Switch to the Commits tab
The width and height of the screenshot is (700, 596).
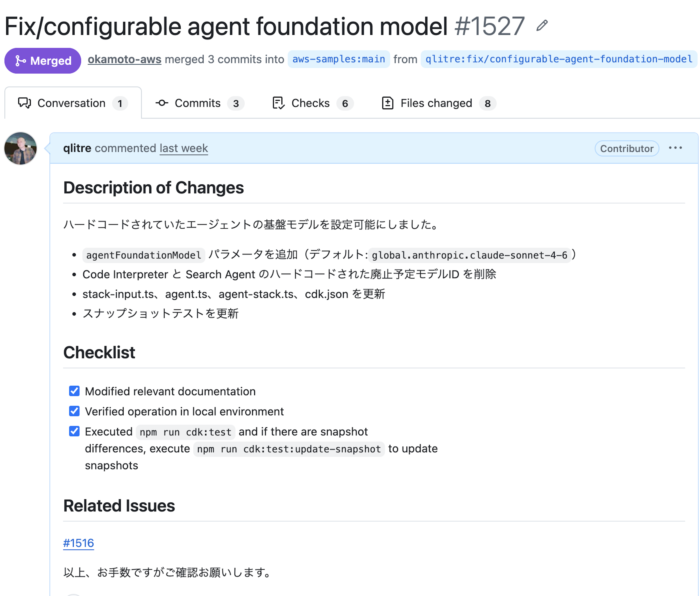(197, 103)
